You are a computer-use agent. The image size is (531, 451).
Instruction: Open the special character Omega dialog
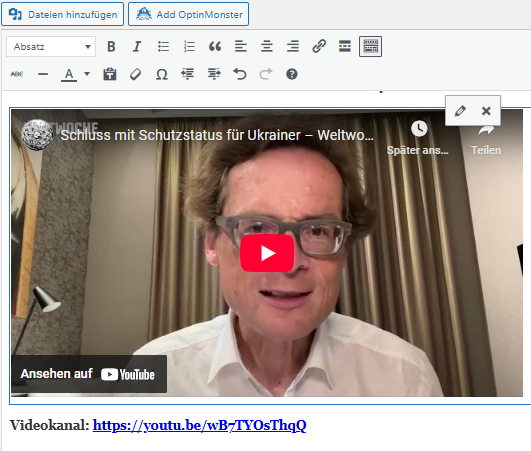point(162,74)
